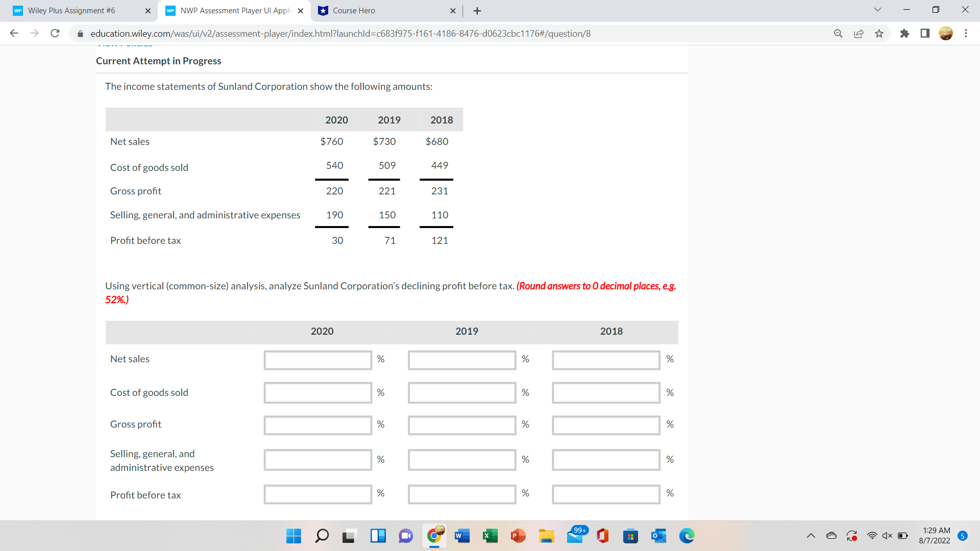The height and width of the screenshot is (551, 980).
Task: Click the Chrome profile avatar icon
Action: tap(946, 33)
